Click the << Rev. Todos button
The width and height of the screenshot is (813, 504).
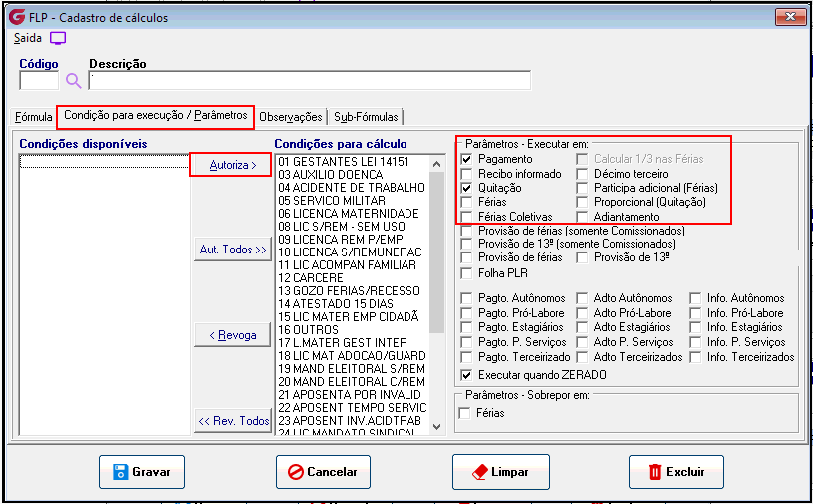(233, 421)
